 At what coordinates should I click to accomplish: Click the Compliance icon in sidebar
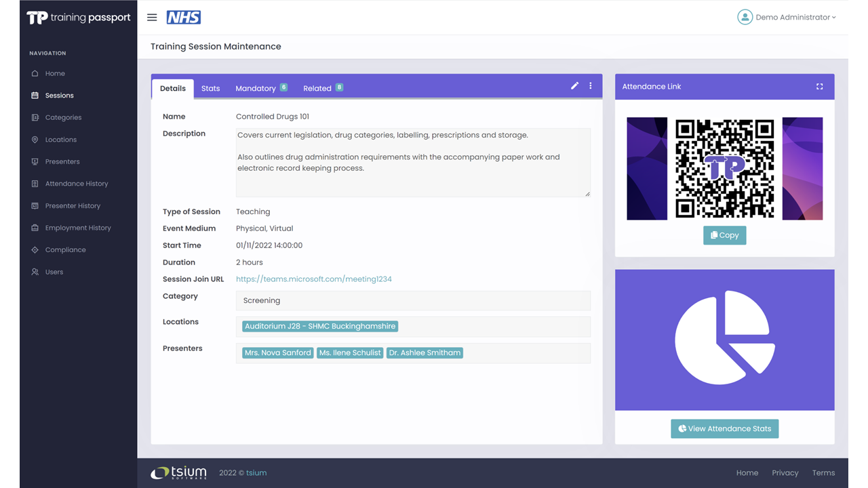coord(35,249)
